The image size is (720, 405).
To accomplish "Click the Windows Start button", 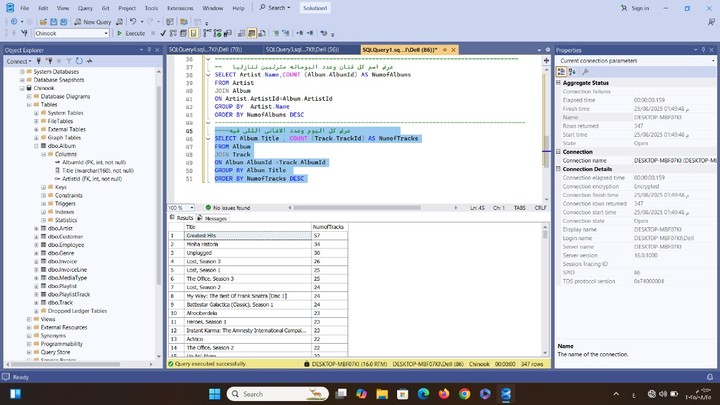I will [214, 394].
